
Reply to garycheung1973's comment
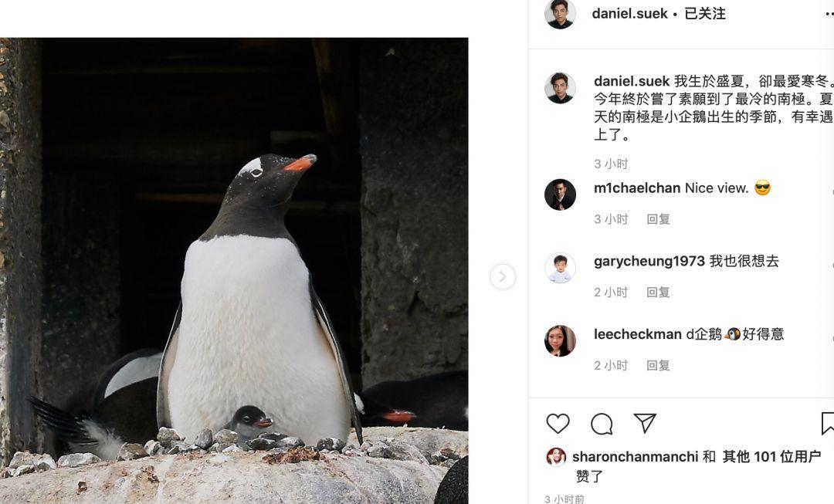pyautogui.click(x=658, y=293)
